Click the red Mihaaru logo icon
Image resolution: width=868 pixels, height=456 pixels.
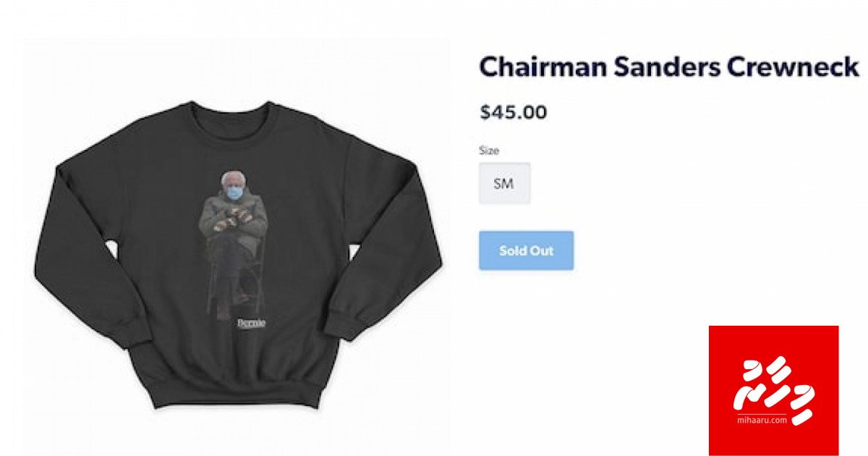pos(773,390)
